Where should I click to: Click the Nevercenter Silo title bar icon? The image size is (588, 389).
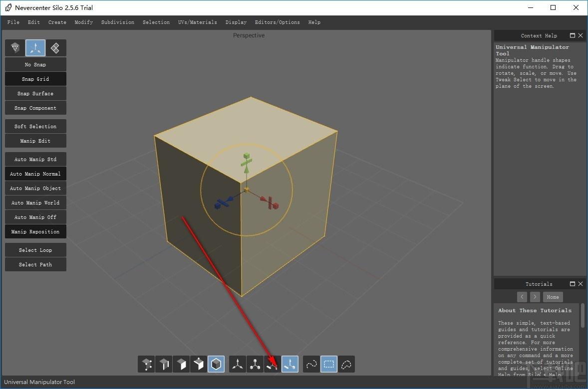pyautogui.click(x=8, y=7)
